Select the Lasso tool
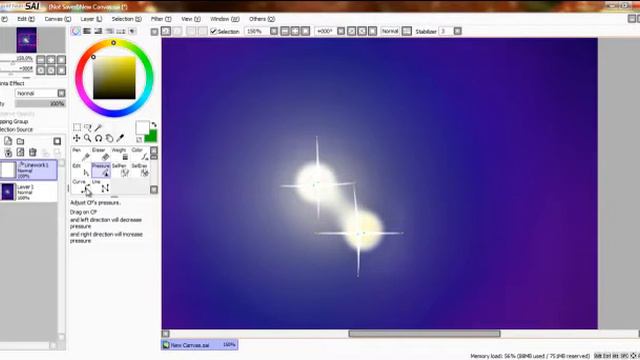 tap(87, 127)
